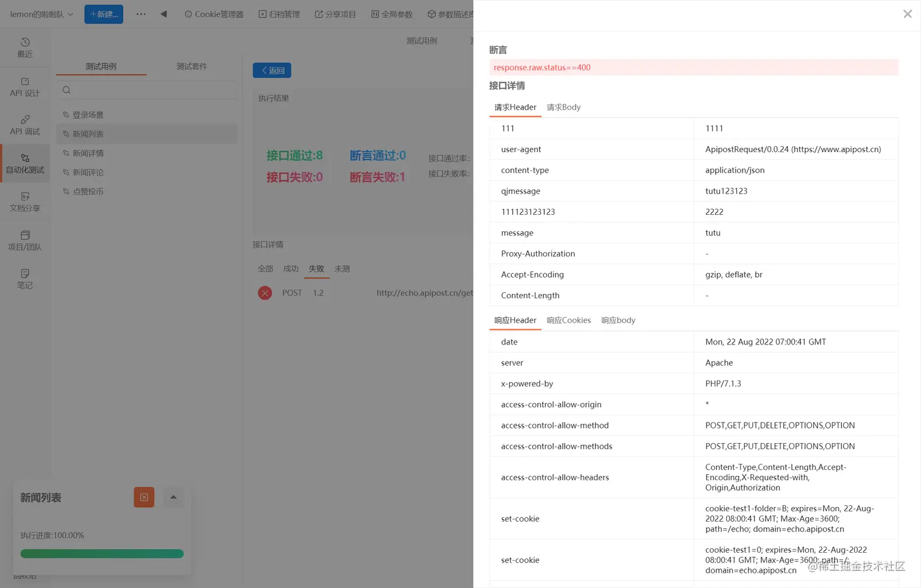
Task: Click the 返回 back button
Action: tap(272, 71)
